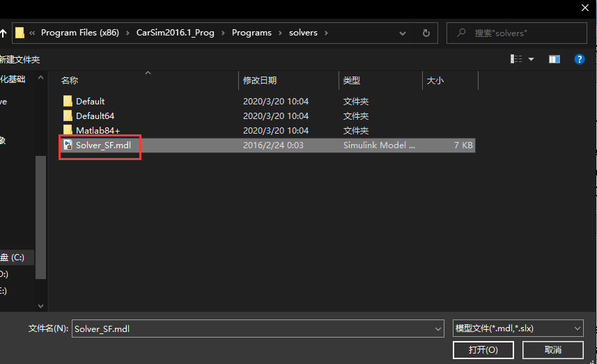Expand the address bar history dropdown

tap(403, 33)
